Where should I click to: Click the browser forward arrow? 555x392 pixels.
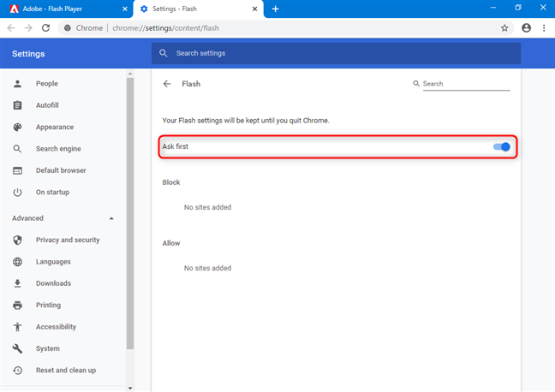[28, 28]
